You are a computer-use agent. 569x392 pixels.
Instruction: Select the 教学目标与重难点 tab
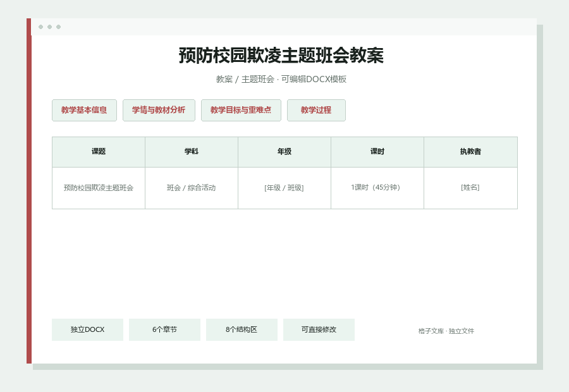[241, 111]
